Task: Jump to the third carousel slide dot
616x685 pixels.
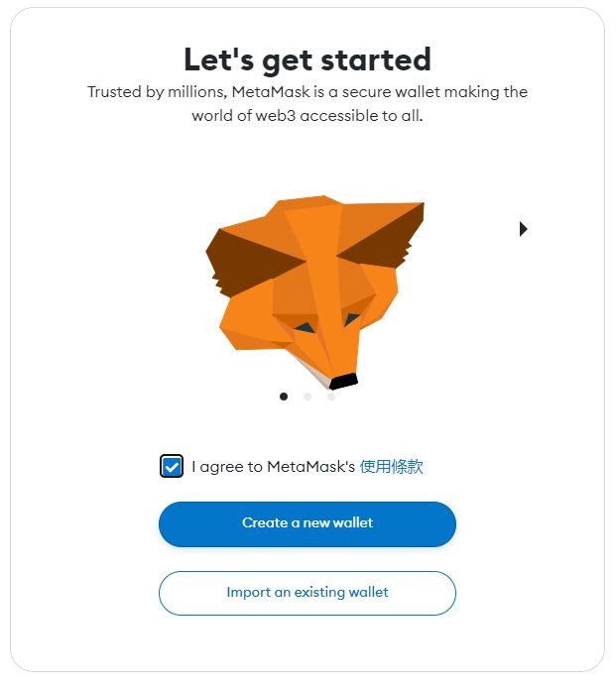Action: coord(331,397)
